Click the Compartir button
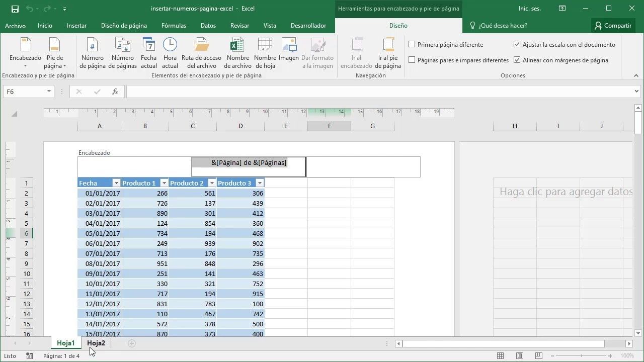The width and height of the screenshot is (644, 362). [612, 26]
